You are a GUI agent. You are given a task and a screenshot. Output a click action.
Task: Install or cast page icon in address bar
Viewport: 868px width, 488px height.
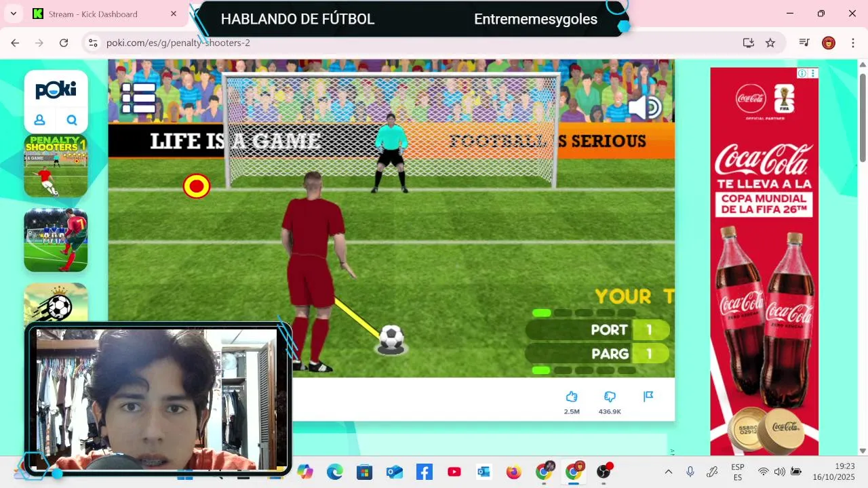(749, 43)
